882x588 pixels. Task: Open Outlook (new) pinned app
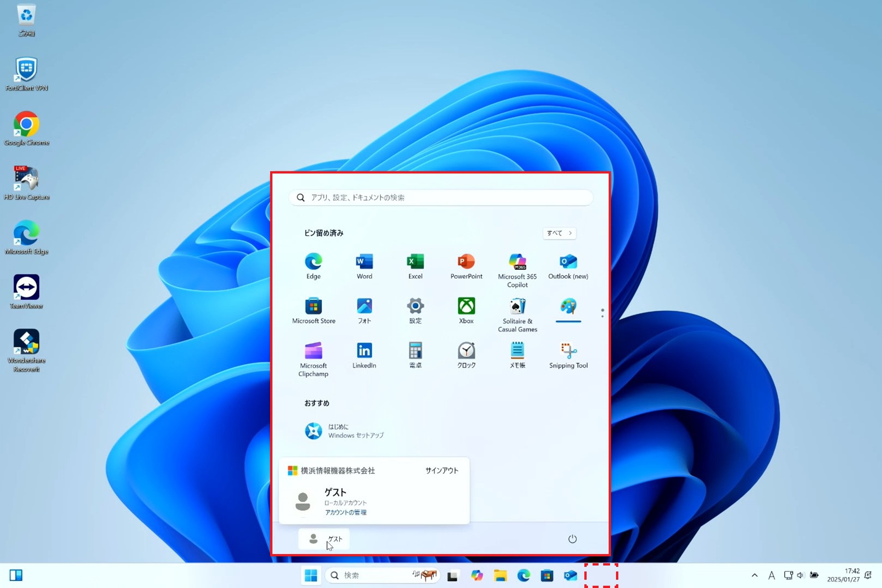568,266
